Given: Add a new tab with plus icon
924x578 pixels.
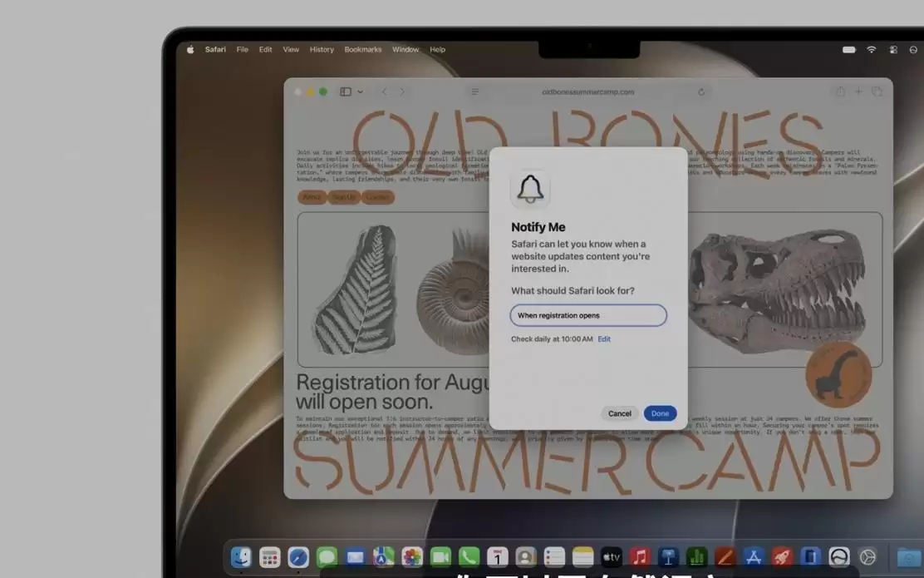Looking at the screenshot, I should pyautogui.click(x=858, y=91).
